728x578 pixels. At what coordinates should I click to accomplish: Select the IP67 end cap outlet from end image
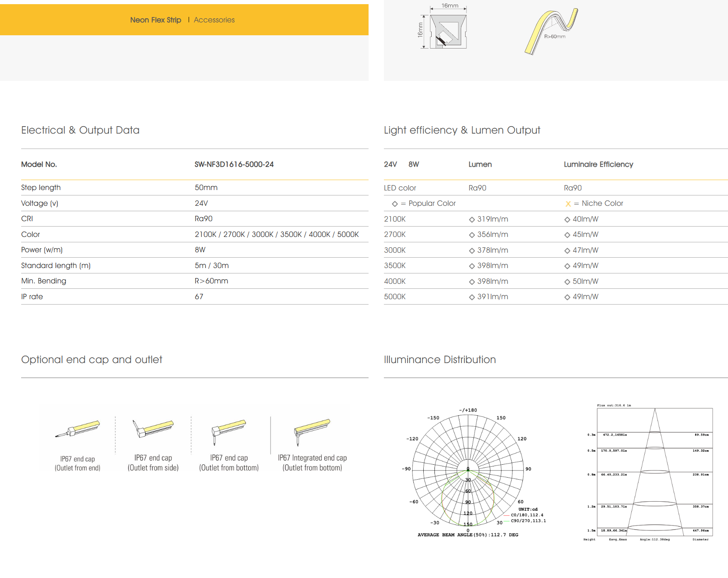pos(78,429)
